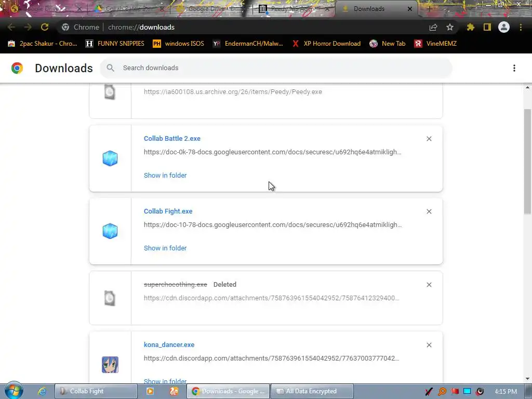Open Collab Fight.exe file link
The height and width of the screenshot is (399, 532).
168,211
